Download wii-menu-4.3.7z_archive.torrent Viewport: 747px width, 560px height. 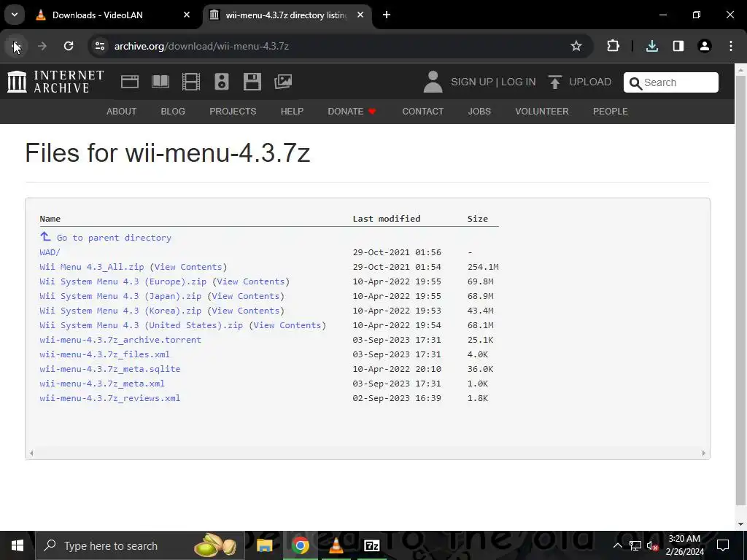coord(120,340)
